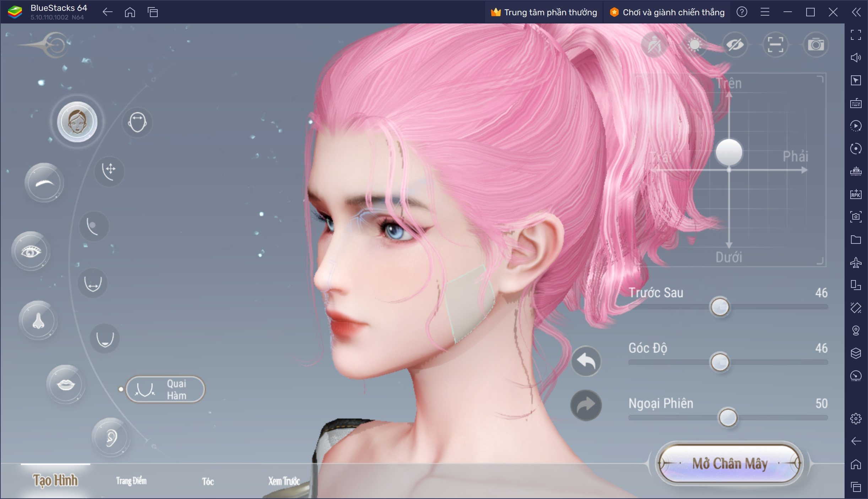Screen dimensions: 868x499
Task: Open the eye editing category
Action: [x=31, y=251]
